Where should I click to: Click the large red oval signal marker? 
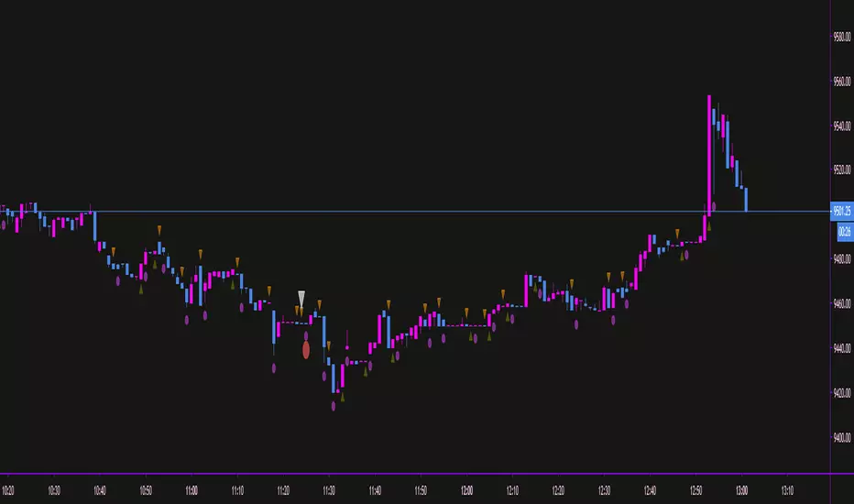tap(306, 350)
